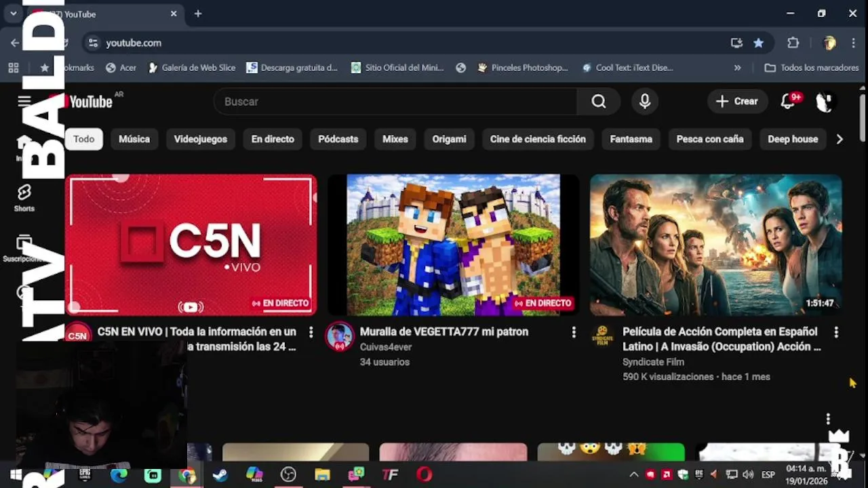Click the page vertical scrollbar

[862, 117]
